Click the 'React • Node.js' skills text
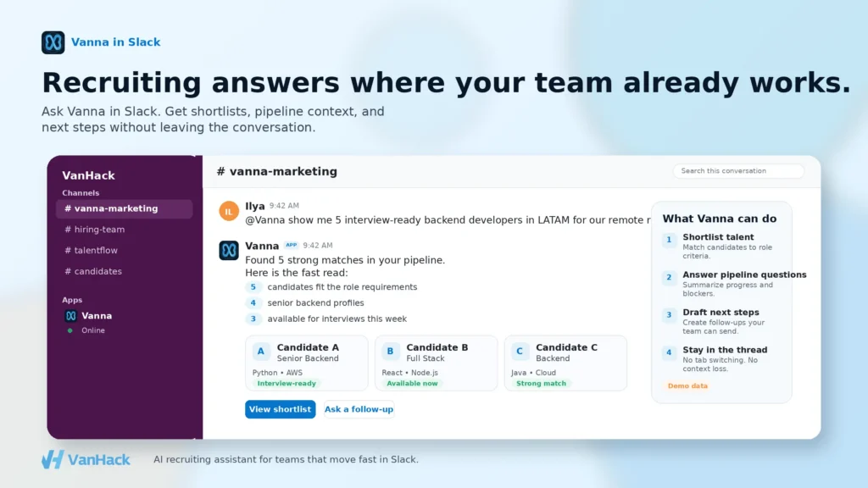Image resolution: width=868 pixels, height=488 pixels. click(x=409, y=373)
